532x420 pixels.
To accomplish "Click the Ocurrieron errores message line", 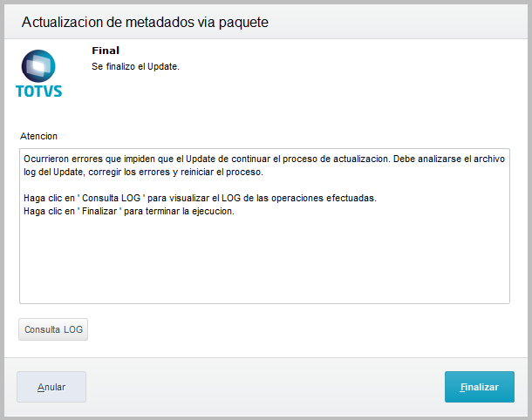I will 264,159.
